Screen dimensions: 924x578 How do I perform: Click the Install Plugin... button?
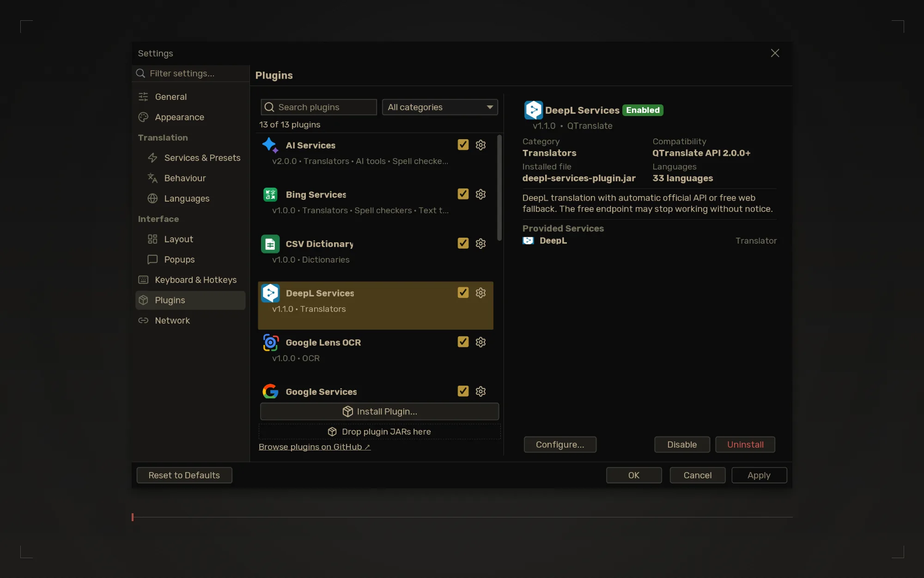tap(380, 412)
